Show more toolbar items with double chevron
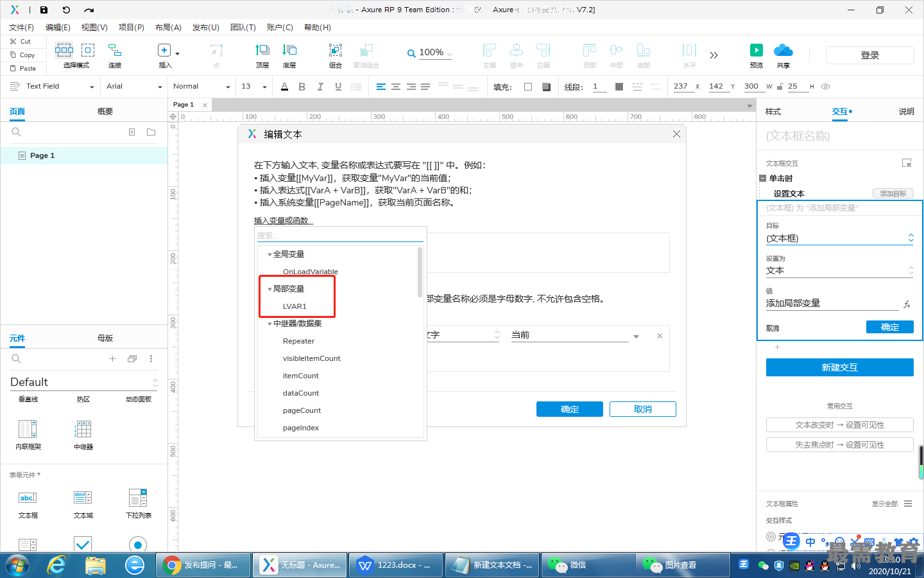Screen dimensions: 924x578 click(x=714, y=55)
